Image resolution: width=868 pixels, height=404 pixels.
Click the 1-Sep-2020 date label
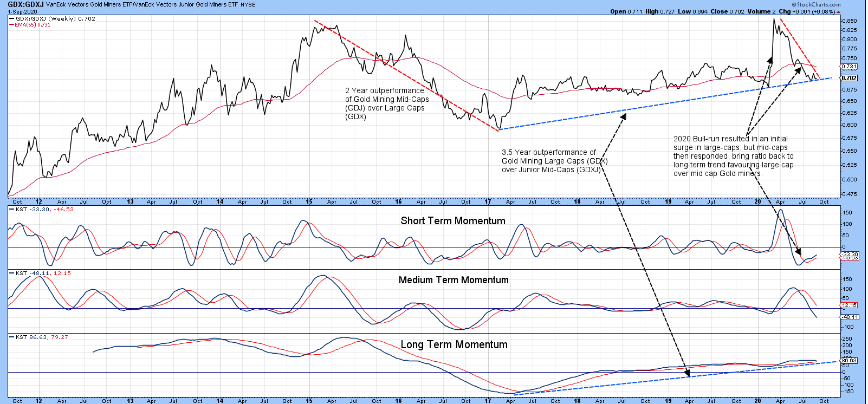click(22, 11)
